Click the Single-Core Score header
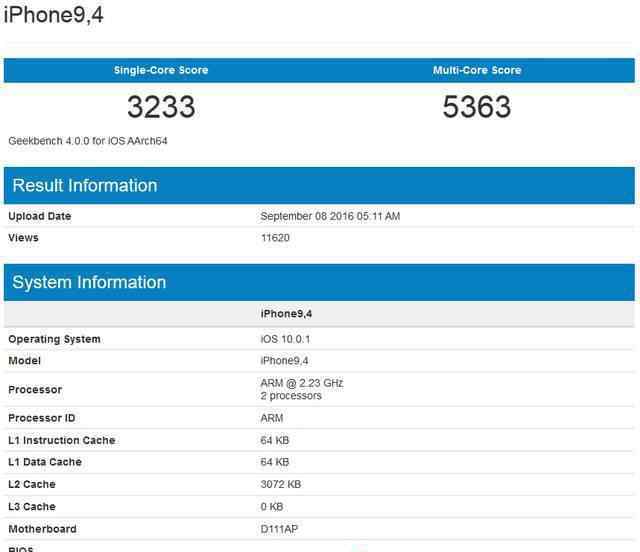 click(161, 70)
